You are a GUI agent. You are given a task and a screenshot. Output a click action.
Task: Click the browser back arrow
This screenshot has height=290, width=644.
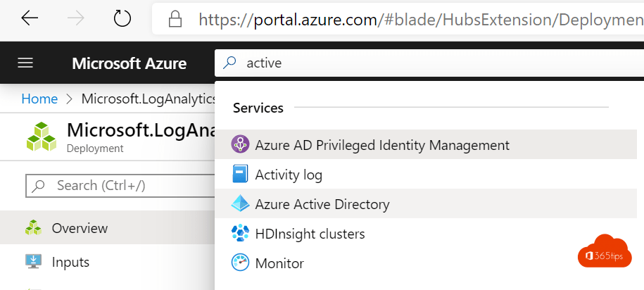30,18
